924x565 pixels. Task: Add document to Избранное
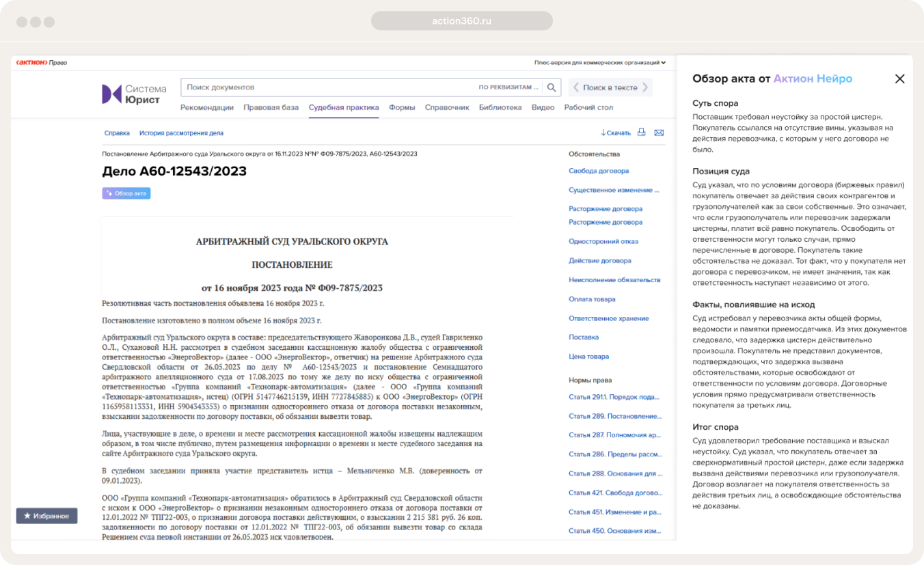tap(46, 516)
